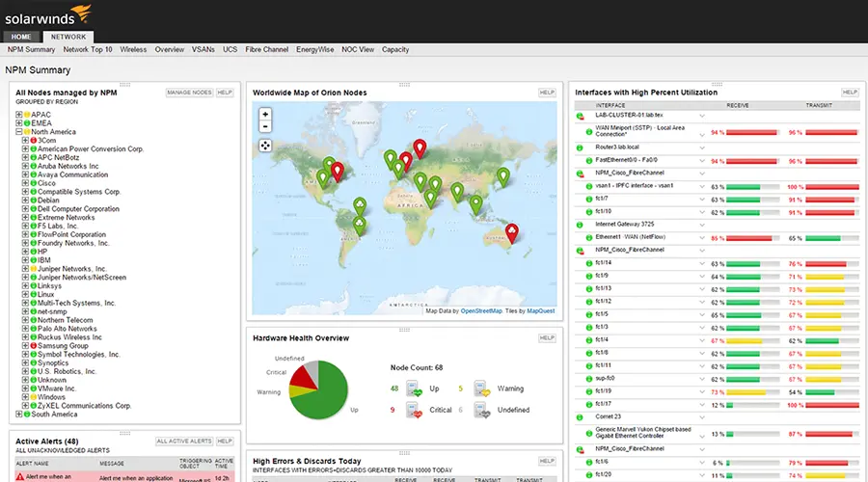Expand the Juniper Networks, Inc. group
868x482 pixels.
(25, 269)
